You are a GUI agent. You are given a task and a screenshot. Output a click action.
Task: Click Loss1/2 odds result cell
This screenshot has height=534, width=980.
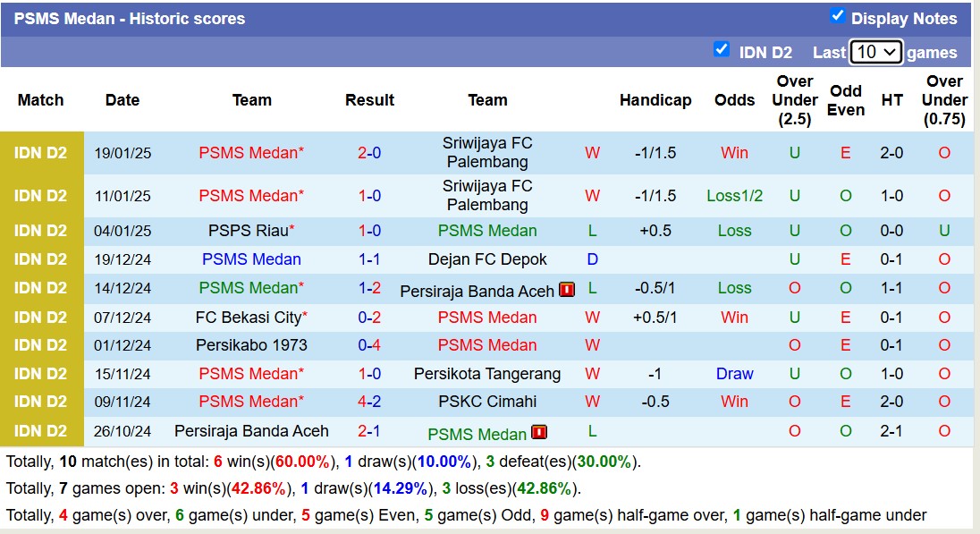pos(734,196)
